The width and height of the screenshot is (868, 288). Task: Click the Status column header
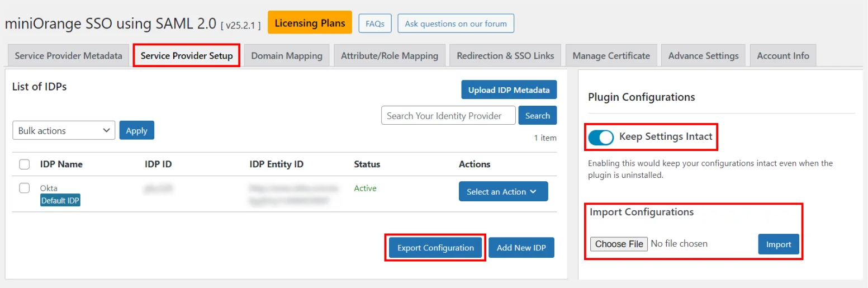tap(367, 164)
